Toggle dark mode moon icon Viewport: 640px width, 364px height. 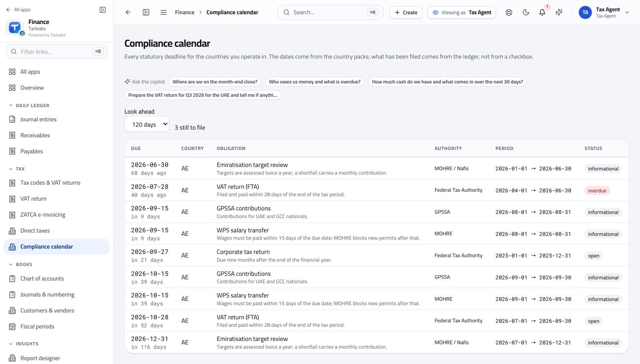click(x=526, y=12)
